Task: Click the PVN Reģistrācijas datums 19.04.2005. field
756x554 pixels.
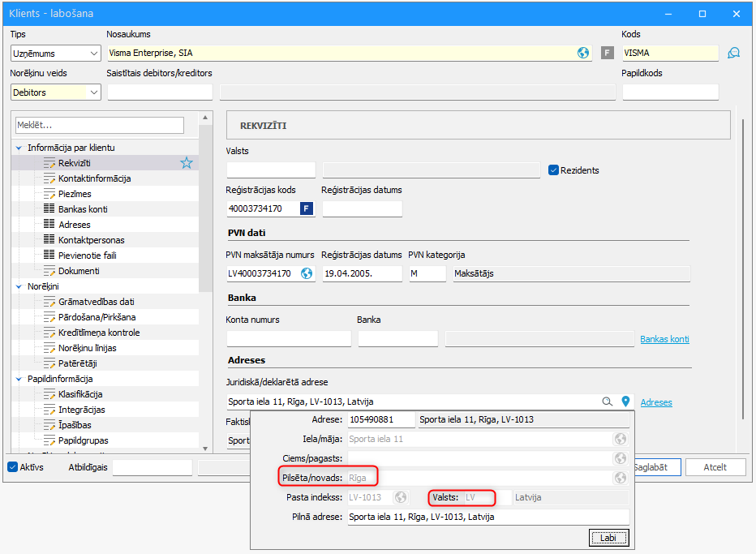Action: pyautogui.click(x=362, y=273)
